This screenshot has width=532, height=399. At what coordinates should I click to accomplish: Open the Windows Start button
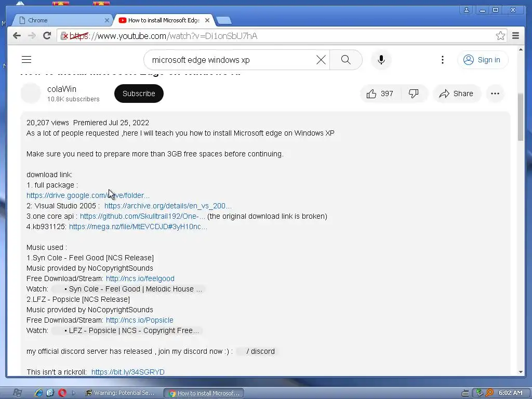(x=16, y=393)
